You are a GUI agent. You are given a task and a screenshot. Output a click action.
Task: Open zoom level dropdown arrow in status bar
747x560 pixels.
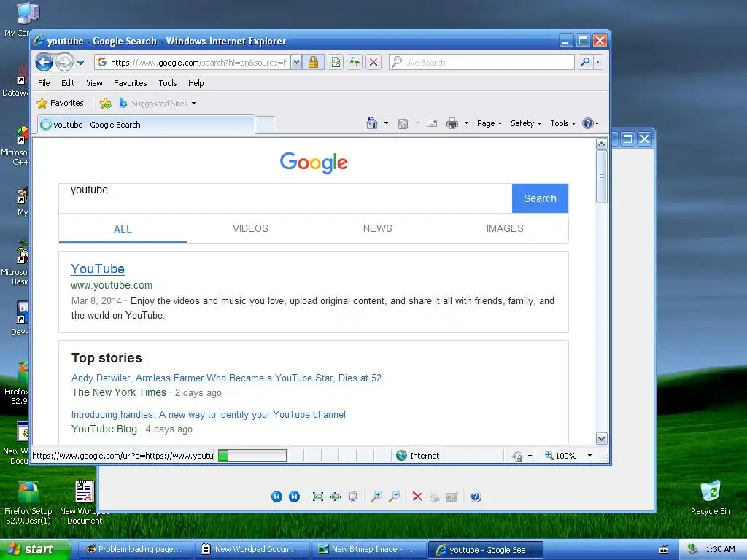click(589, 456)
